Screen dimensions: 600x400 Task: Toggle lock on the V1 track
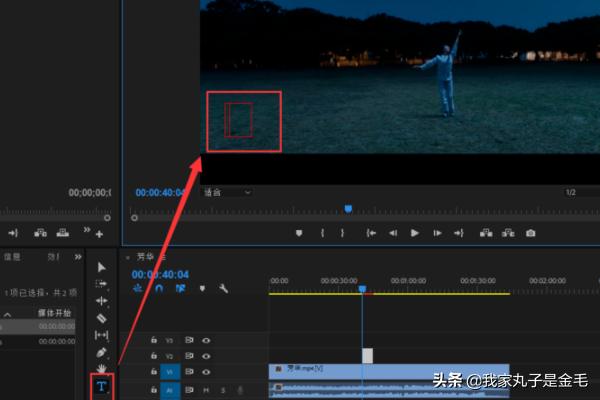click(x=153, y=372)
